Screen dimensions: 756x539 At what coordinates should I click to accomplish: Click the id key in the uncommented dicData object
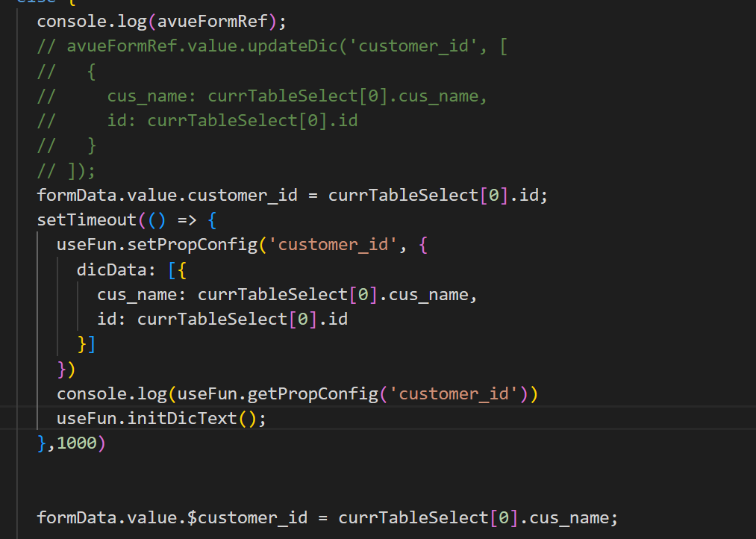(107, 320)
